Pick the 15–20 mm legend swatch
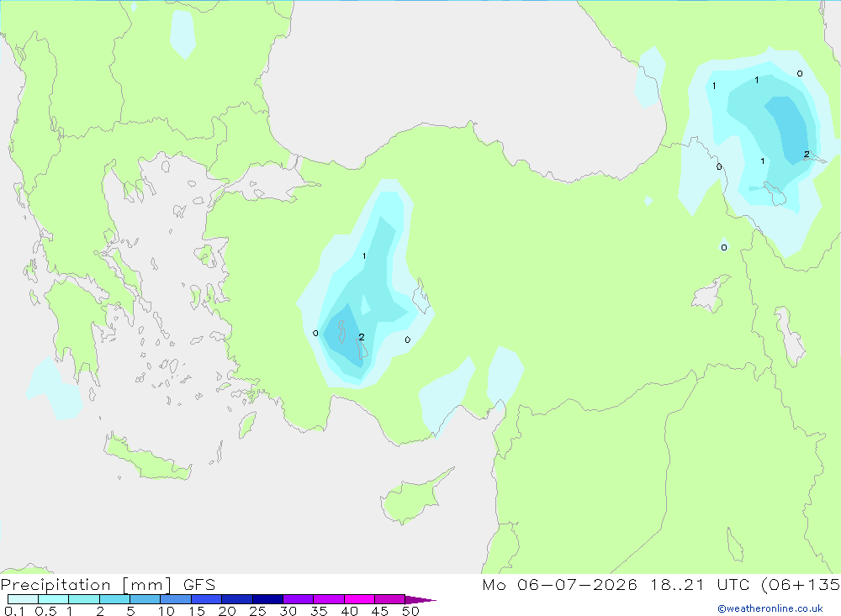 coord(206,599)
